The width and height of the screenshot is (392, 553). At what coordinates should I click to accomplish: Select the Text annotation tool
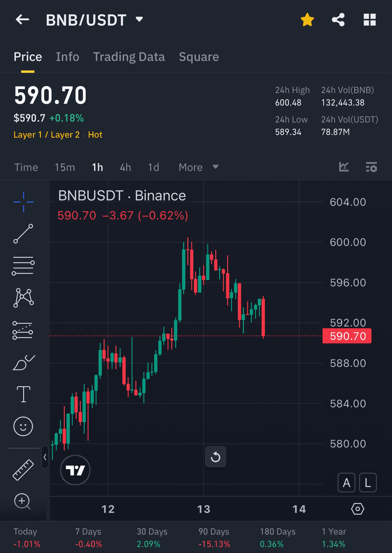[24, 394]
